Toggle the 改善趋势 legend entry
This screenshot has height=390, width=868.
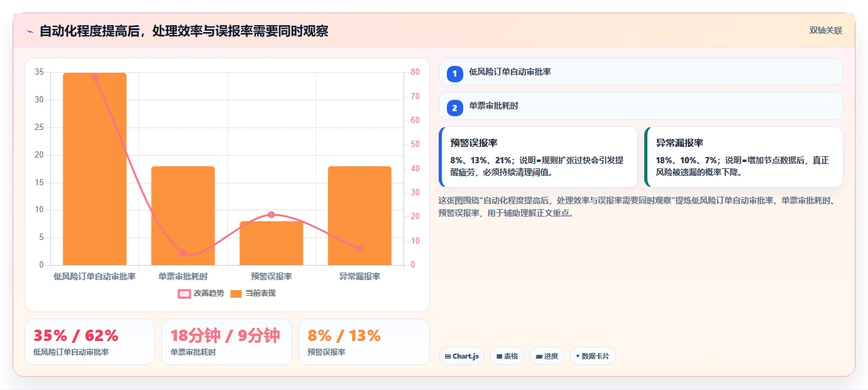coord(201,293)
